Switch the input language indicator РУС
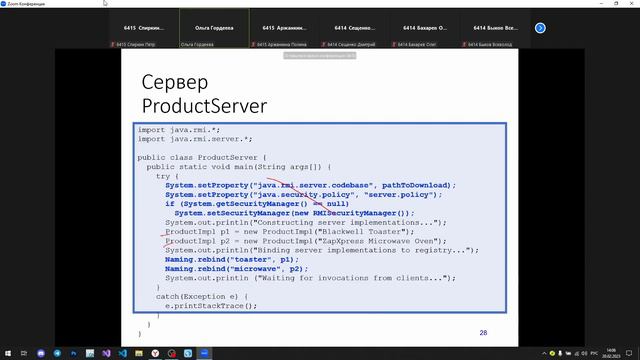 [x=594, y=353]
